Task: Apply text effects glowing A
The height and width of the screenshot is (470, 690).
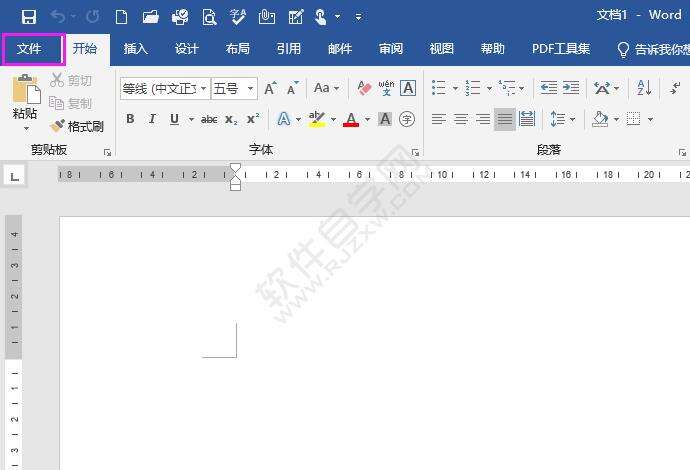Action: tap(284, 119)
